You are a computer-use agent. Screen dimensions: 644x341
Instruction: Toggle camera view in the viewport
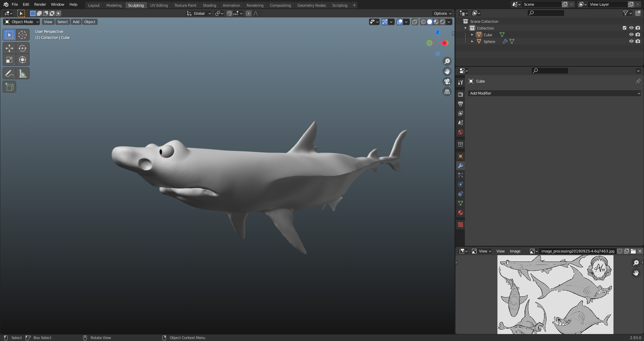447,81
